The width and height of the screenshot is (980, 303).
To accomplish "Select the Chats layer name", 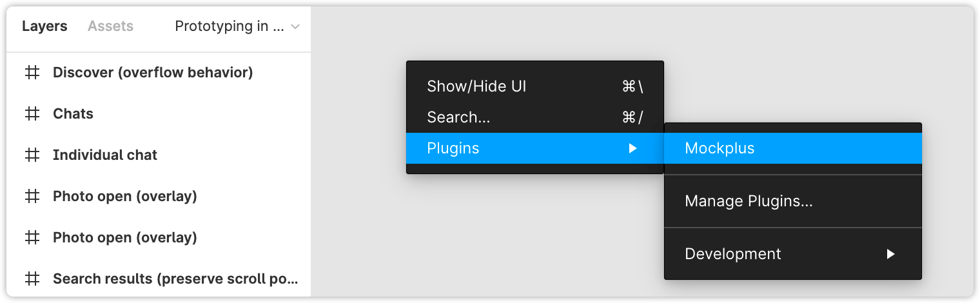I will click(x=73, y=114).
